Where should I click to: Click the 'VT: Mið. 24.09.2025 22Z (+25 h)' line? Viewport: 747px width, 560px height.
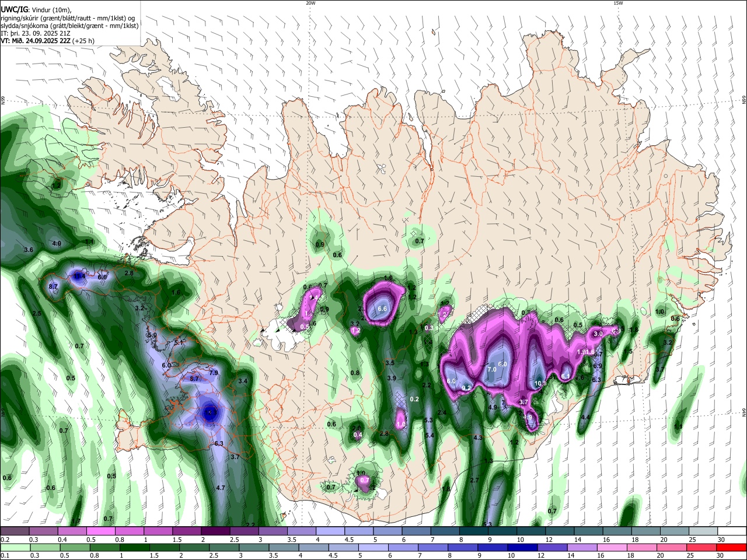(x=48, y=41)
